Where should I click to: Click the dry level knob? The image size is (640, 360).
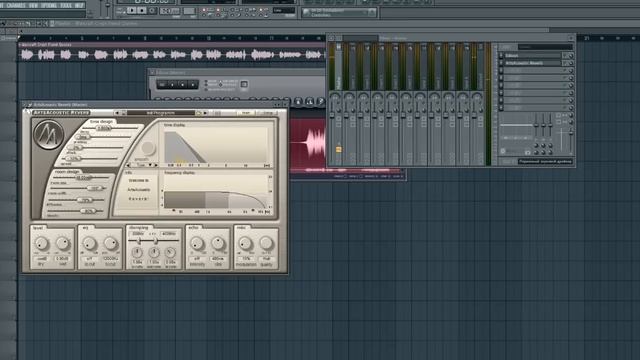(41, 244)
